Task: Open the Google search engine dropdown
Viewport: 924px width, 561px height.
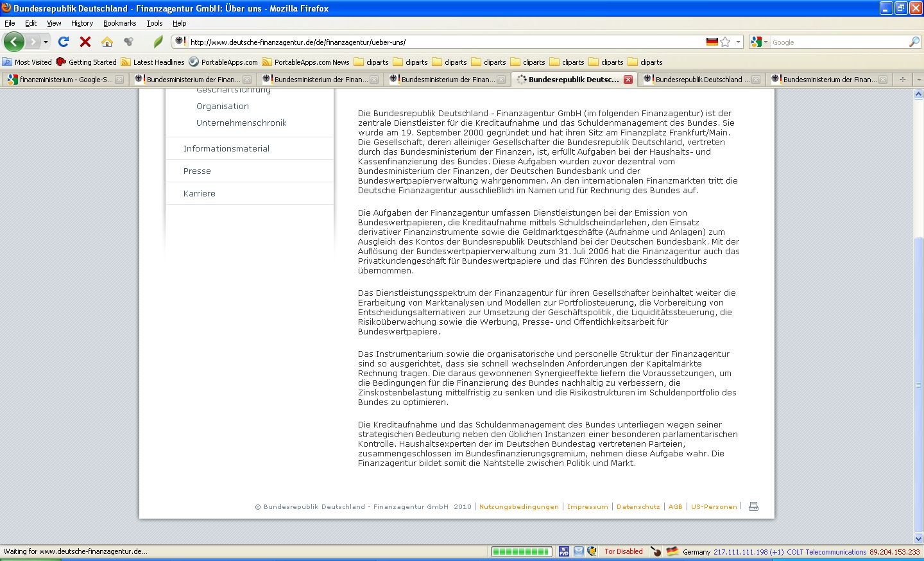Action: (759, 42)
